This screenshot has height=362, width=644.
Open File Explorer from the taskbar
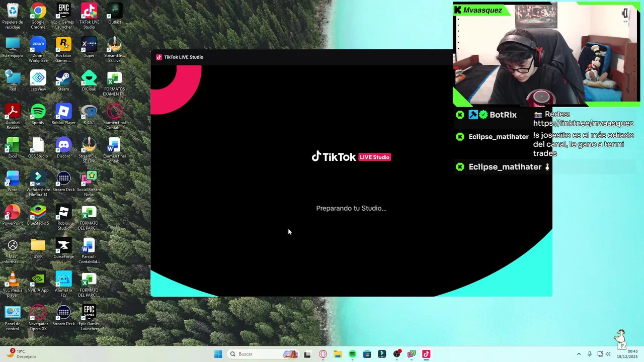click(338, 354)
